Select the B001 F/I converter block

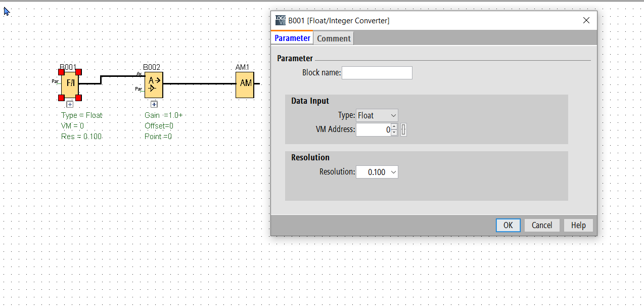coord(70,84)
